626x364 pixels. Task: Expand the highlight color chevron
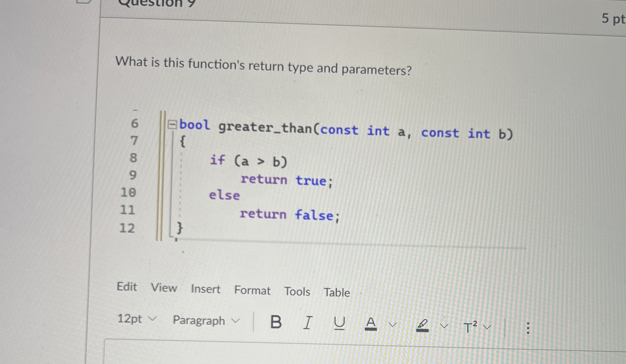[x=444, y=325]
